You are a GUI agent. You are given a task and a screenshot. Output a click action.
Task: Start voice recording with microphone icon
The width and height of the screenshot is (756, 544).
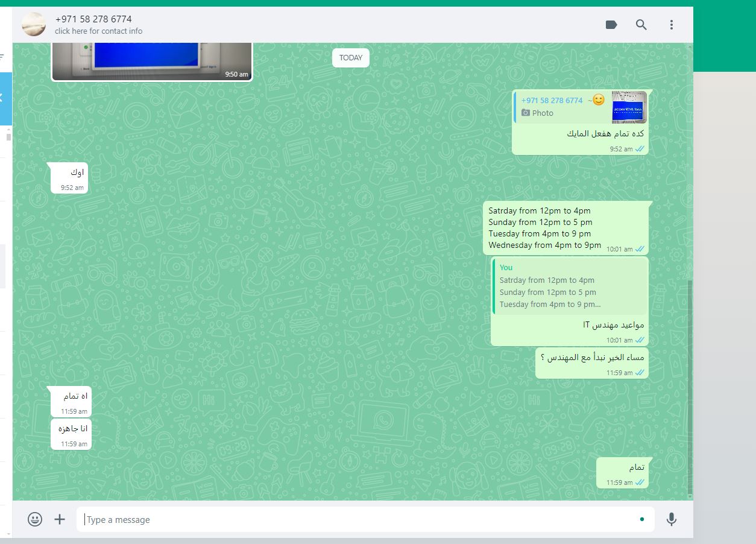[x=672, y=519]
